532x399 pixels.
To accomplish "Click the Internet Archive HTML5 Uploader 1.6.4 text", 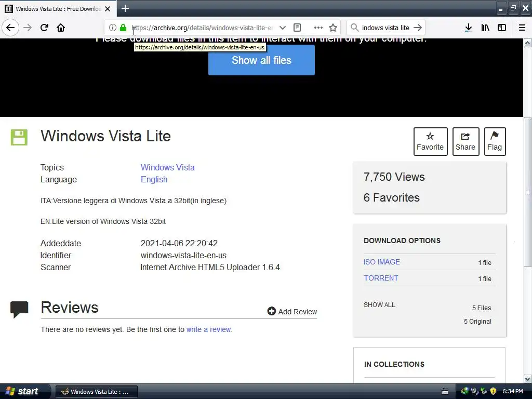I will (x=210, y=268).
